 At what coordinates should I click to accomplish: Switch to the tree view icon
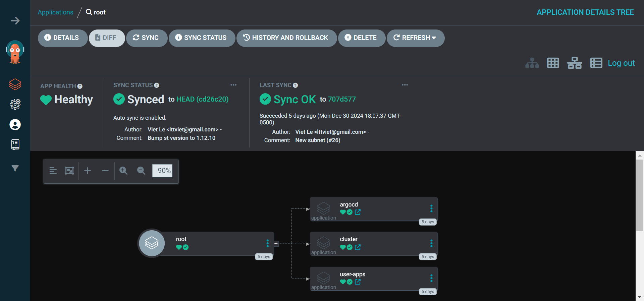[532, 63]
